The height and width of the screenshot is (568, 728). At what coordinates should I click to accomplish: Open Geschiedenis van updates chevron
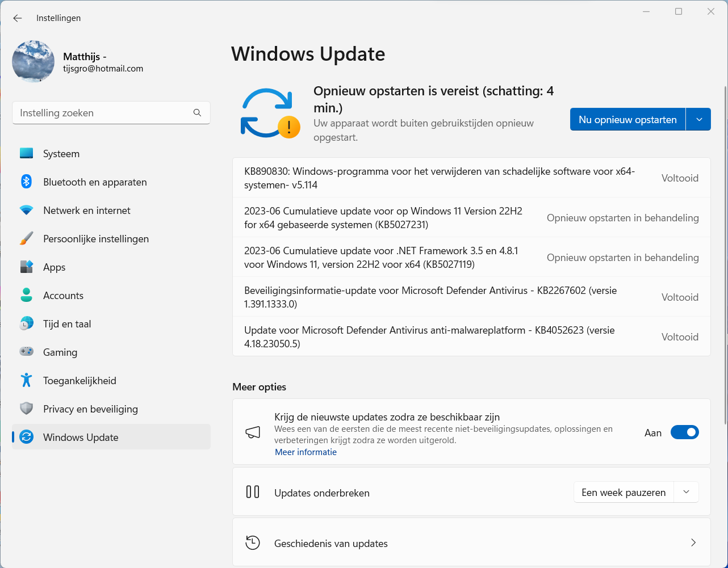[x=693, y=543]
